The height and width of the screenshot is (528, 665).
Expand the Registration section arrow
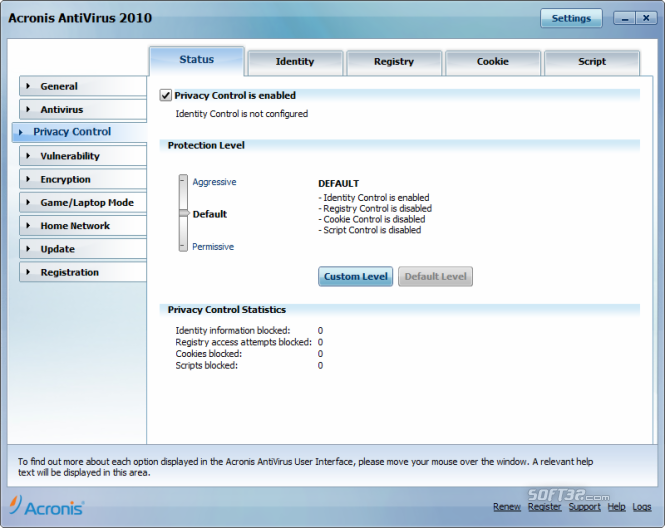[x=28, y=272]
